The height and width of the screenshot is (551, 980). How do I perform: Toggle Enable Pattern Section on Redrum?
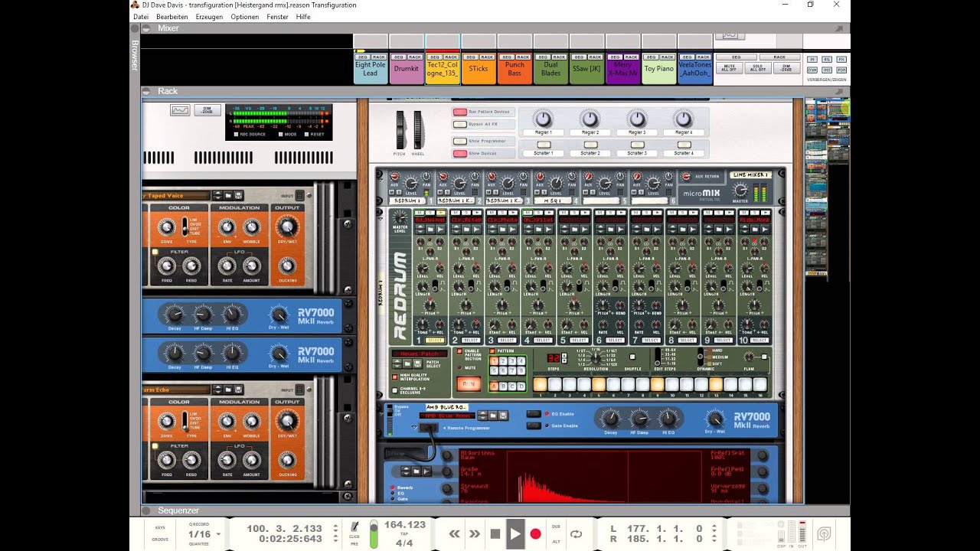tap(460, 351)
